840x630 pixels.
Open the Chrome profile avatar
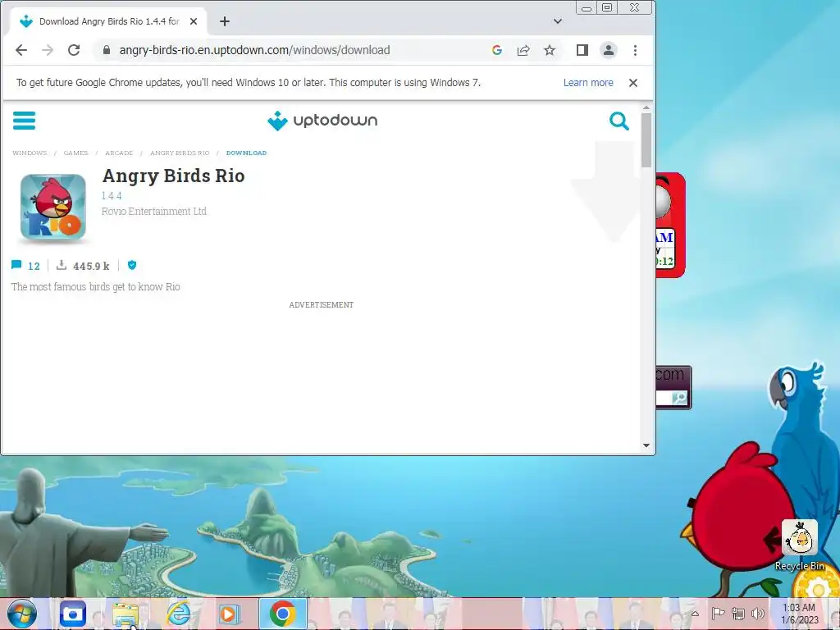(x=608, y=50)
